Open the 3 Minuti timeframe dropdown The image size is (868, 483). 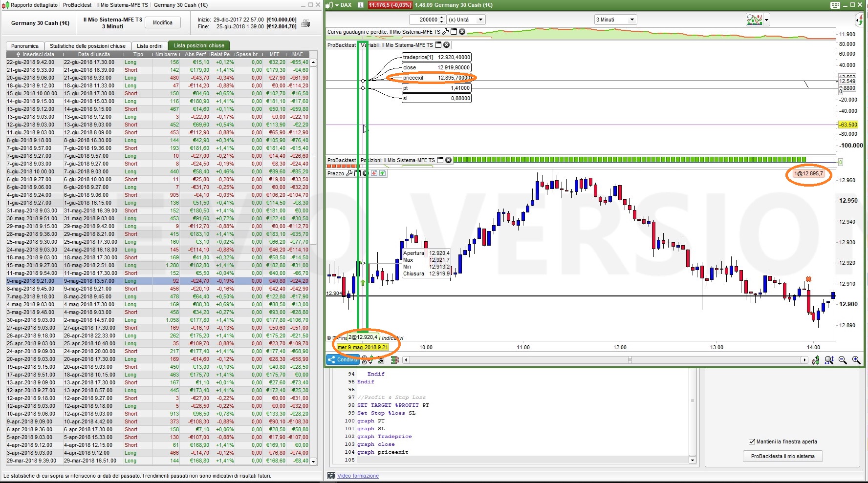[615, 20]
